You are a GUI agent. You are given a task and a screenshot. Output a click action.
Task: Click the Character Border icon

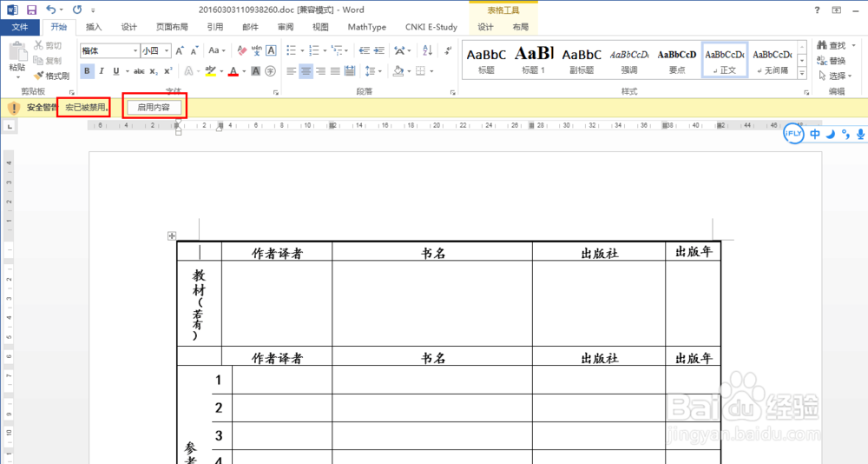[271, 51]
